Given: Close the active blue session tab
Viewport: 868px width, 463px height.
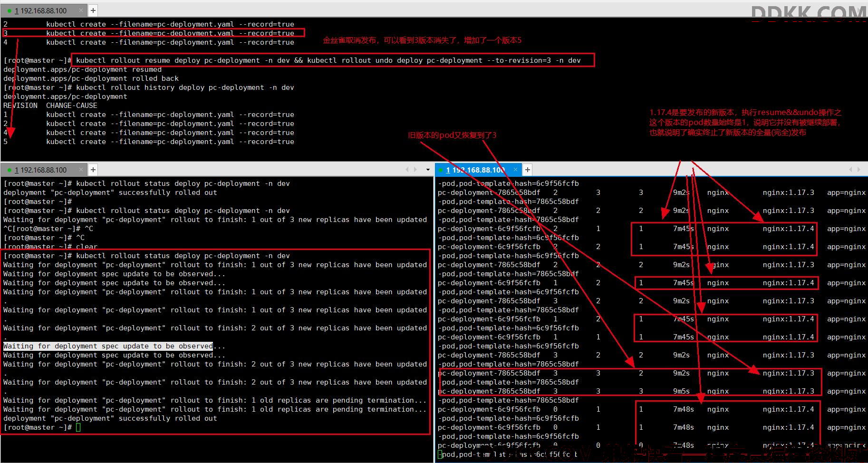Looking at the screenshot, I should pos(515,170).
